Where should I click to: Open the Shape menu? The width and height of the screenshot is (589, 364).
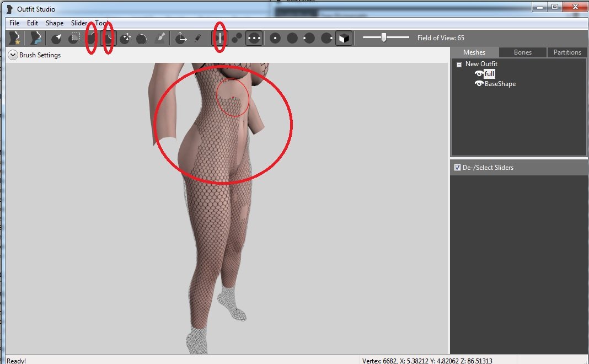point(54,23)
